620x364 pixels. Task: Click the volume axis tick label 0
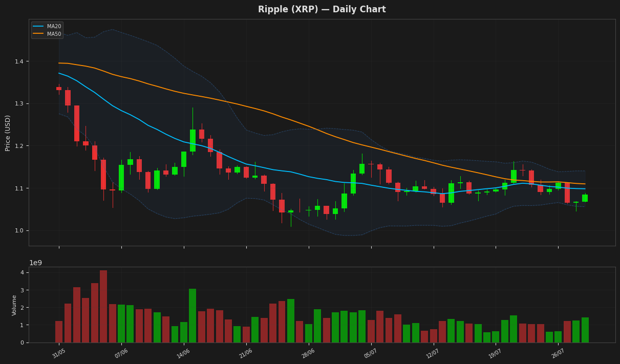(23, 343)
